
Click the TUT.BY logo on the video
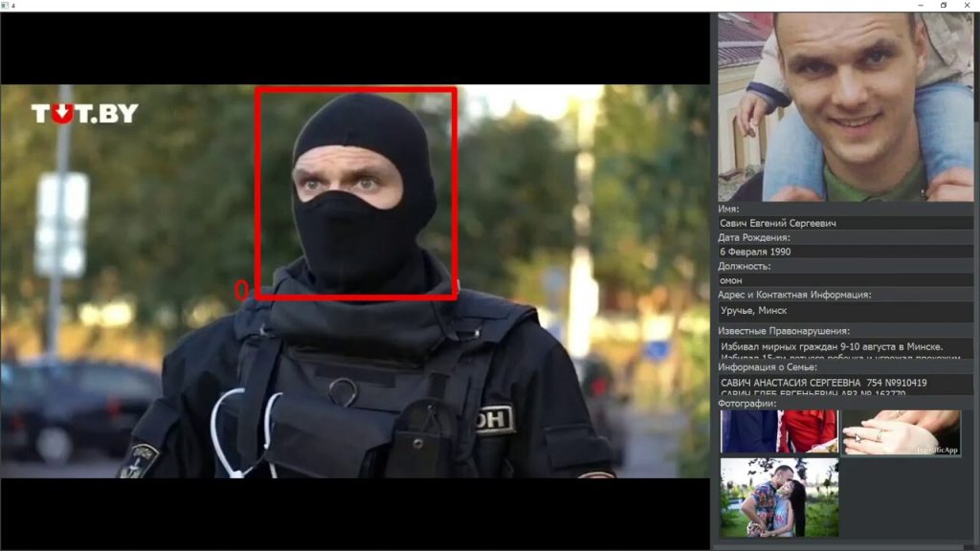[84, 114]
